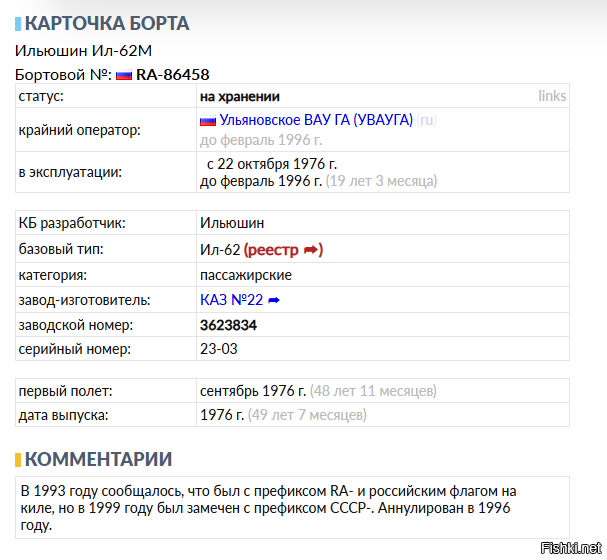
Task: Click the Russian flag icon beside RA-86458
Action: (124, 75)
